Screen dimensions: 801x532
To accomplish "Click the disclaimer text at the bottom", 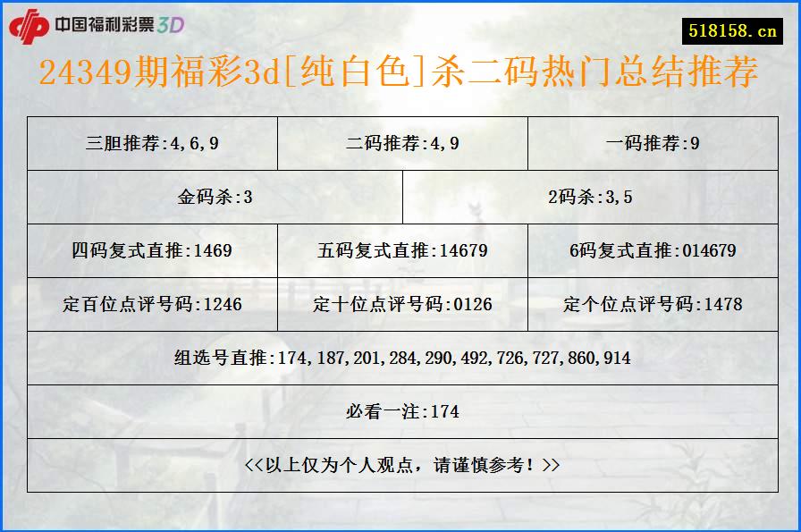I will [x=400, y=465].
